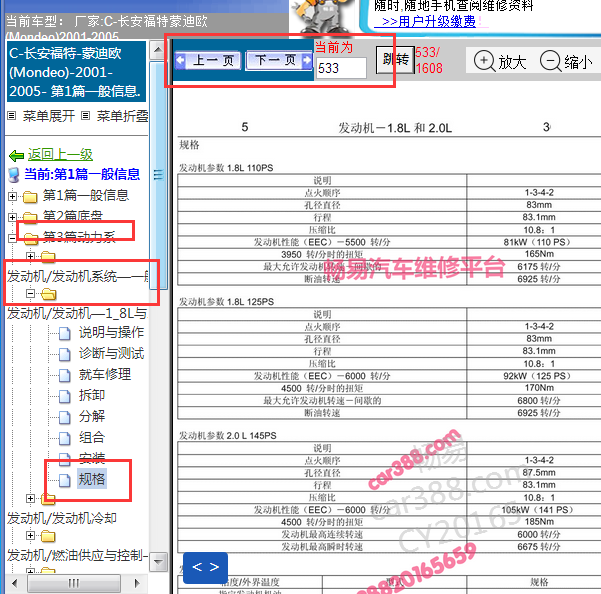Click the 诊断与测试 document label
Viewport: 601px width, 594px height.
112,353
